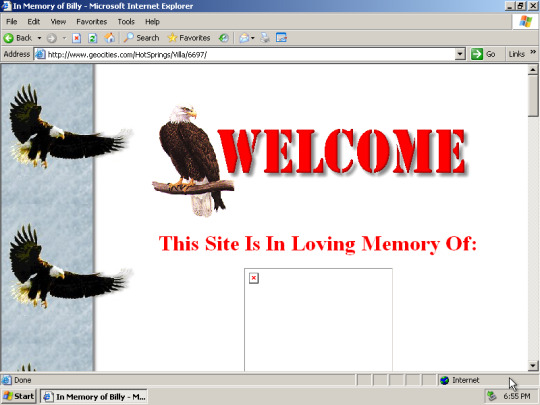Open the Back history dropdown arrow
Image resolution: width=540 pixels, height=405 pixels.
pyautogui.click(x=39, y=38)
